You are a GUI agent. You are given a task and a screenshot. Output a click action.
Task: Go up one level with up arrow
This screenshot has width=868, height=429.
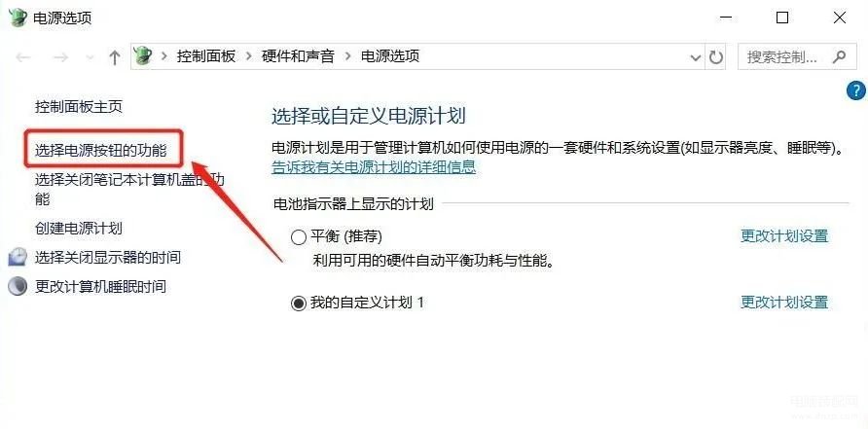pos(115,57)
